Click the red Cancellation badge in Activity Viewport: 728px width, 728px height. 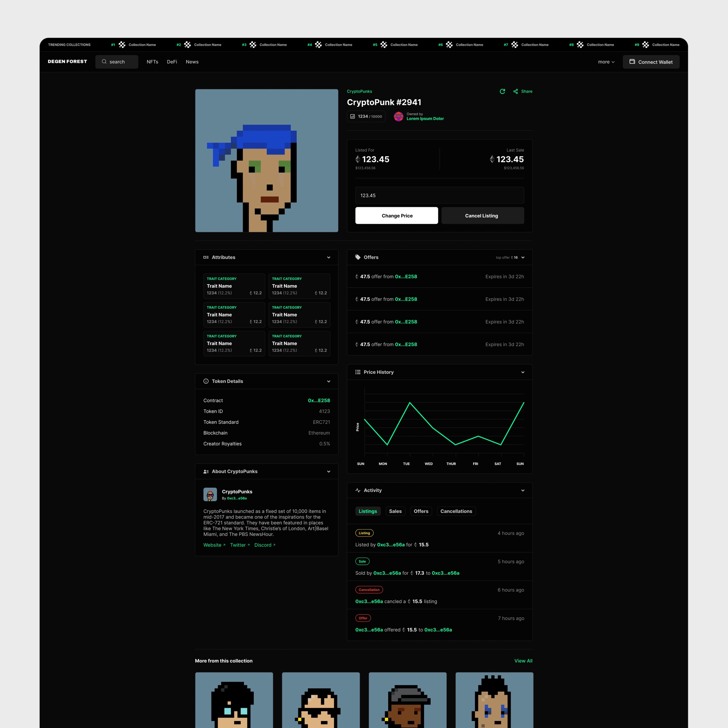pyautogui.click(x=369, y=590)
